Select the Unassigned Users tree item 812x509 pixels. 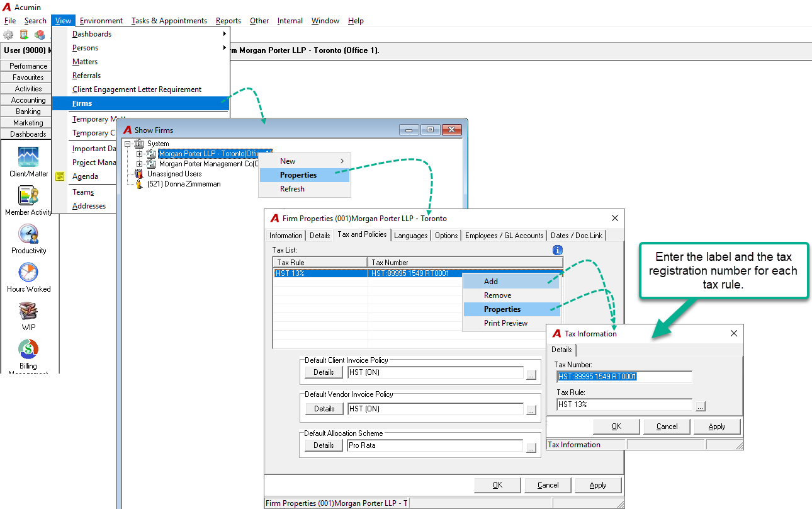point(174,174)
